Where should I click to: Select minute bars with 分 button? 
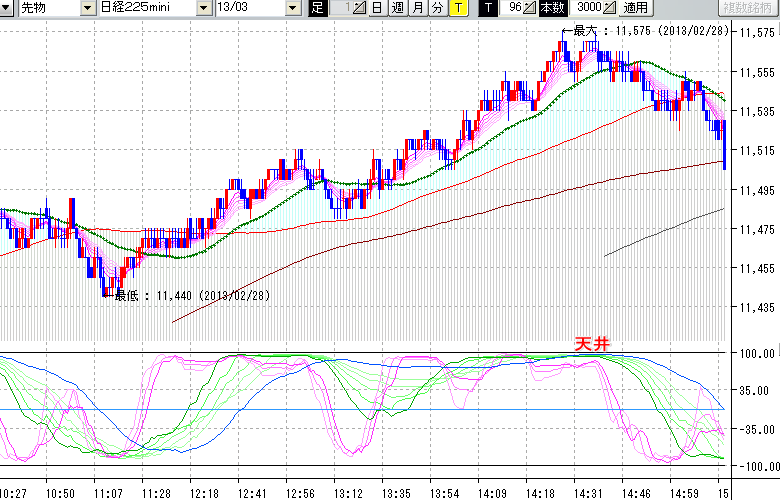pyautogui.click(x=437, y=9)
